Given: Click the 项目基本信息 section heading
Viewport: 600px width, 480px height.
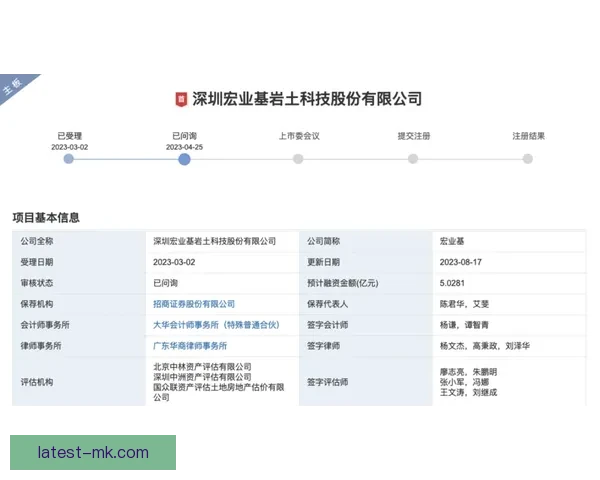Looking at the screenshot, I should 46,218.
